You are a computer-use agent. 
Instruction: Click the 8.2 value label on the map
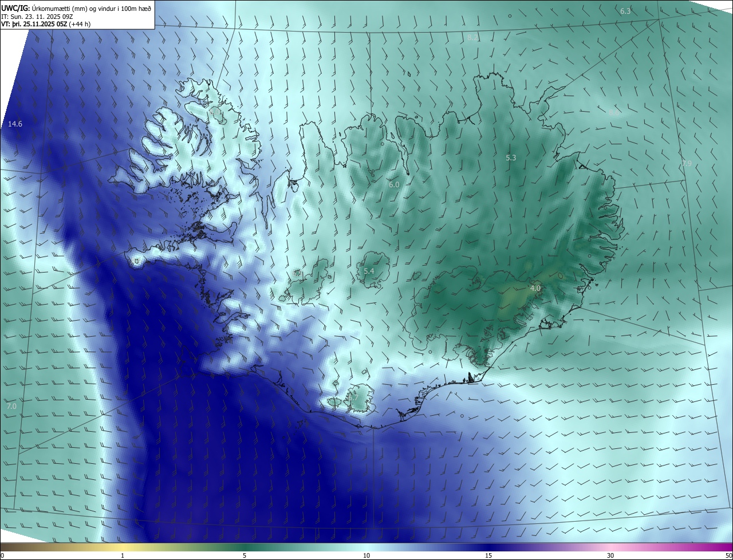(x=472, y=37)
